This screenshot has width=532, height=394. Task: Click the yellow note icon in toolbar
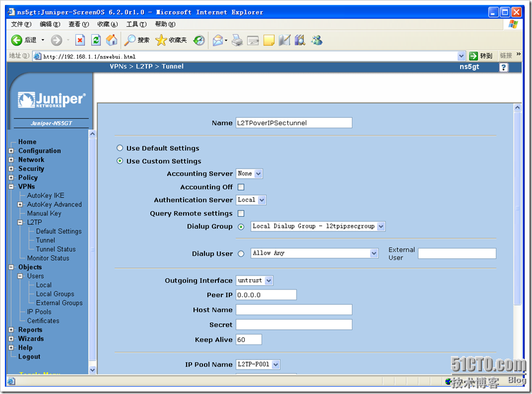pyautogui.click(x=268, y=40)
